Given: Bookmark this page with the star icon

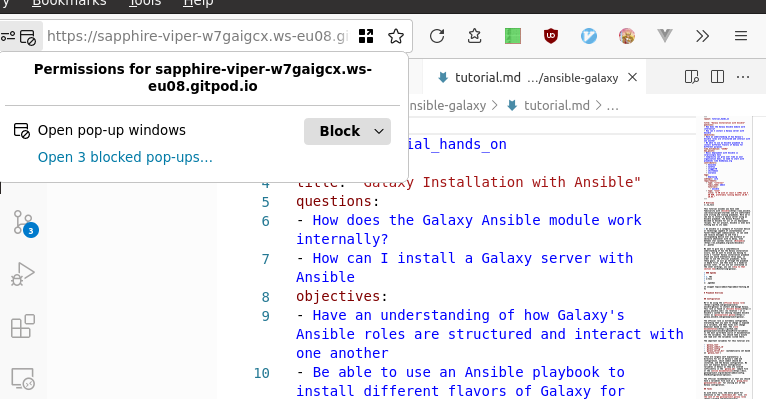Looking at the screenshot, I should coord(396,36).
